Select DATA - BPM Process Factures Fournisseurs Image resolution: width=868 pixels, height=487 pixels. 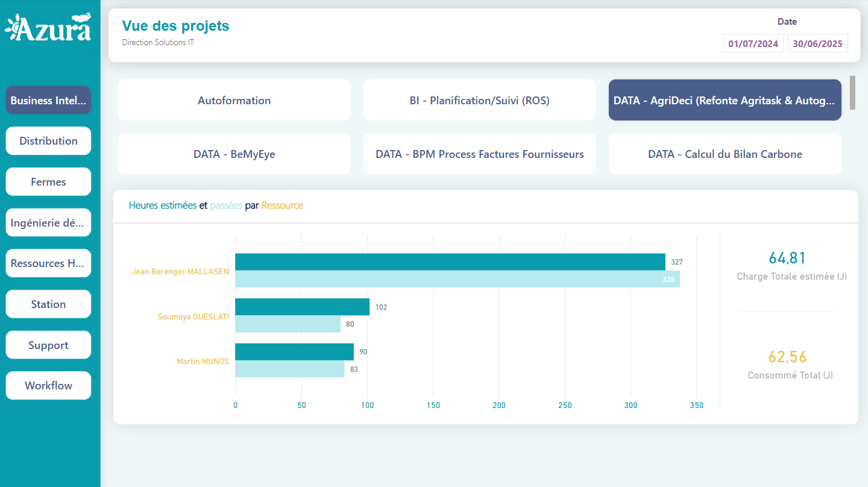[479, 154]
